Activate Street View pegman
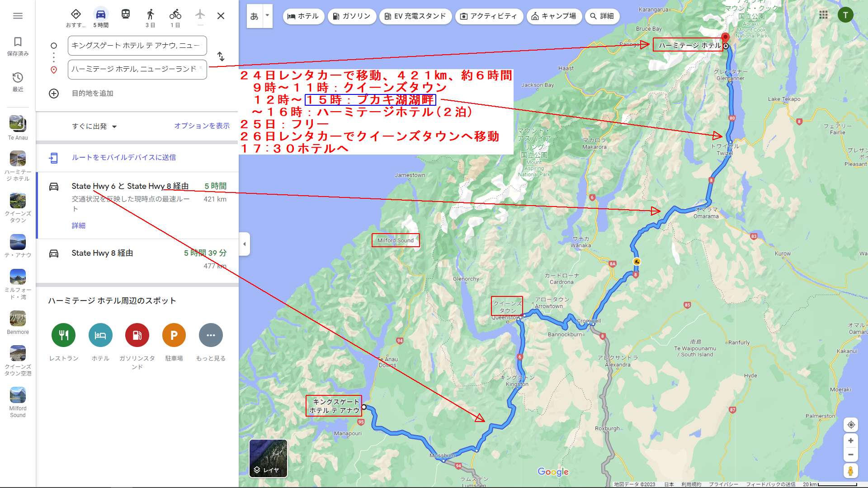The height and width of the screenshot is (488, 868). point(851,470)
